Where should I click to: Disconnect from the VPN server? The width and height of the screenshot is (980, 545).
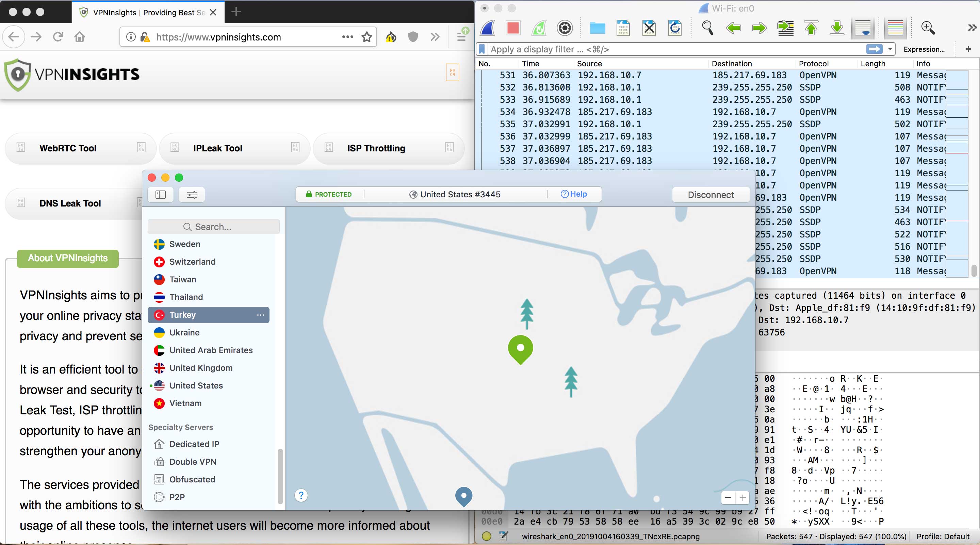pyautogui.click(x=710, y=195)
